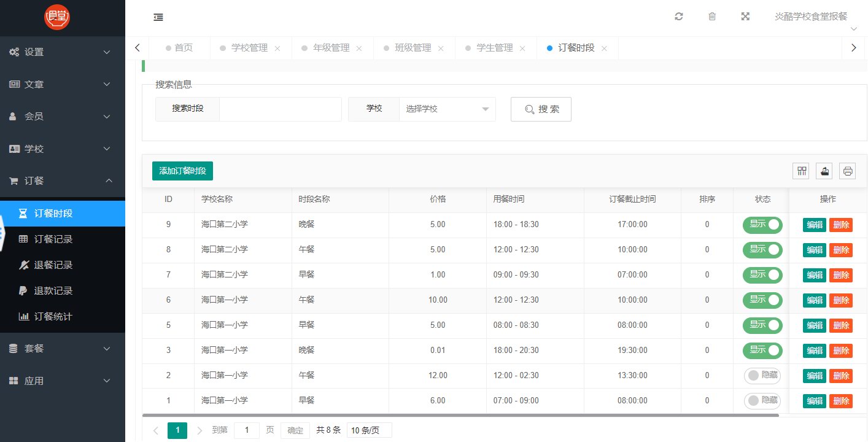
Task: Open the 10 条/页 page size dropdown
Action: point(369,430)
